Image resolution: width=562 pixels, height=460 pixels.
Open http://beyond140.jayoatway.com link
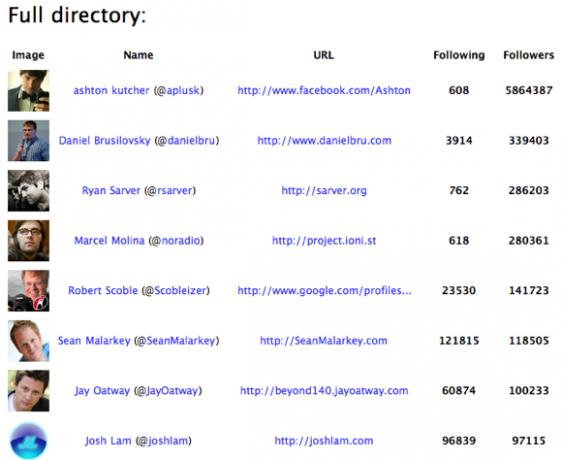point(324,390)
